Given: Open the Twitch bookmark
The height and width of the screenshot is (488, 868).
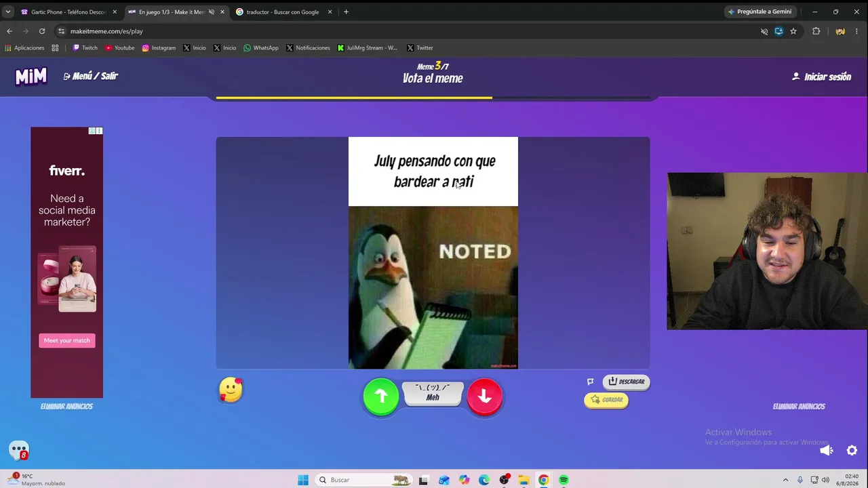Looking at the screenshot, I should coord(85,48).
